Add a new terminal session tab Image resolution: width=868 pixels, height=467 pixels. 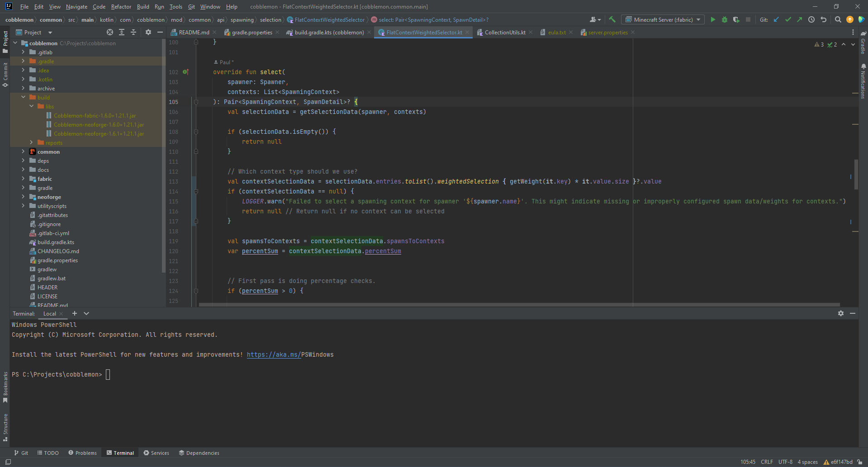point(75,313)
